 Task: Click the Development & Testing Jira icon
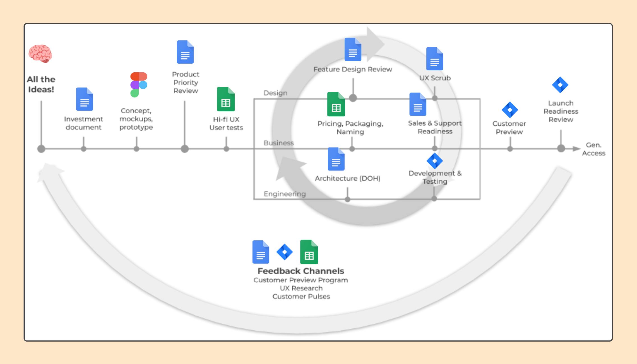click(434, 161)
